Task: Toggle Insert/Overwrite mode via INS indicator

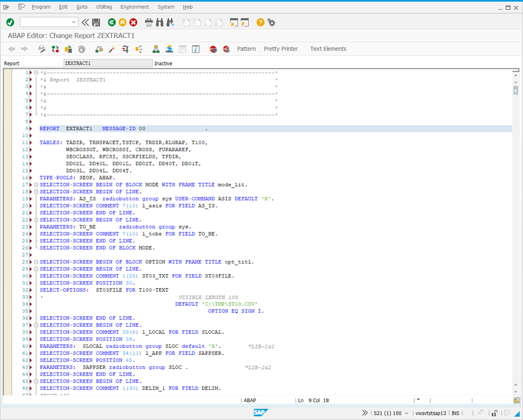Action: 455,413
